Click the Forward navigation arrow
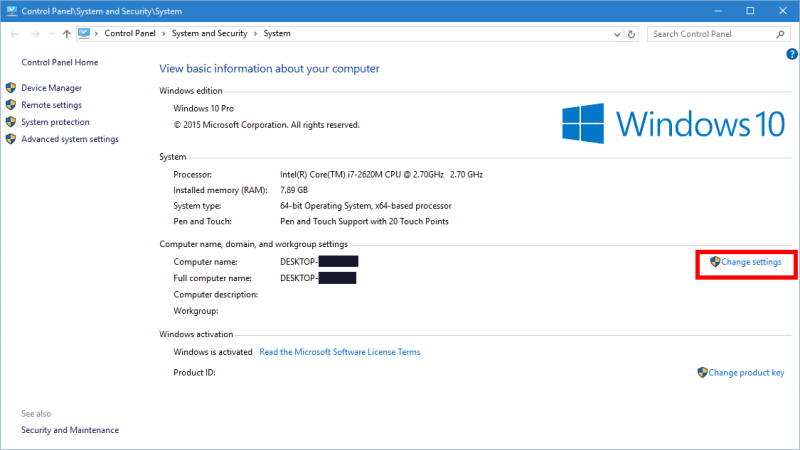The height and width of the screenshot is (450, 800). point(34,33)
